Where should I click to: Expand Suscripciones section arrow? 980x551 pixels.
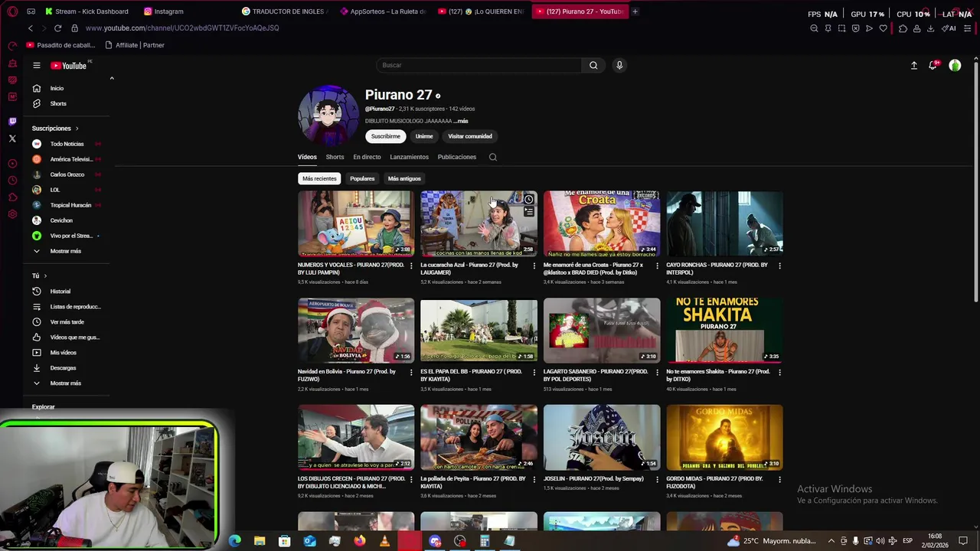click(x=77, y=129)
